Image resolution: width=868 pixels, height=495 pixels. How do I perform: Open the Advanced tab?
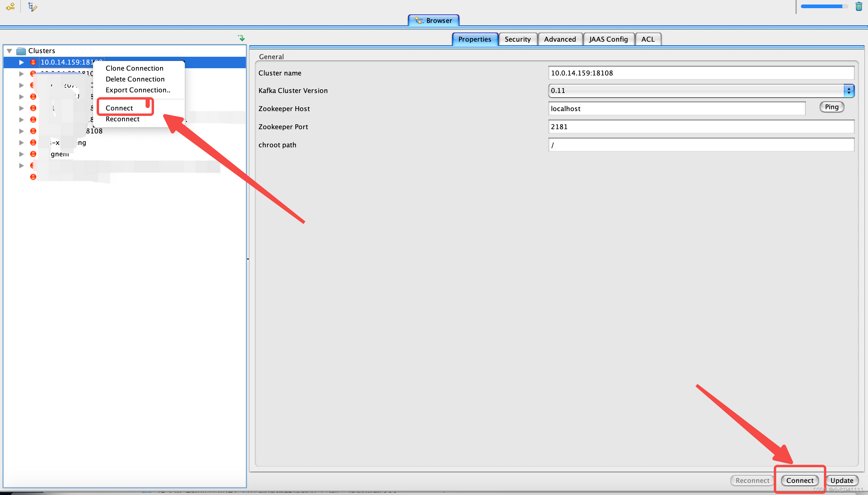pyautogui.click(x=560, y=39)
